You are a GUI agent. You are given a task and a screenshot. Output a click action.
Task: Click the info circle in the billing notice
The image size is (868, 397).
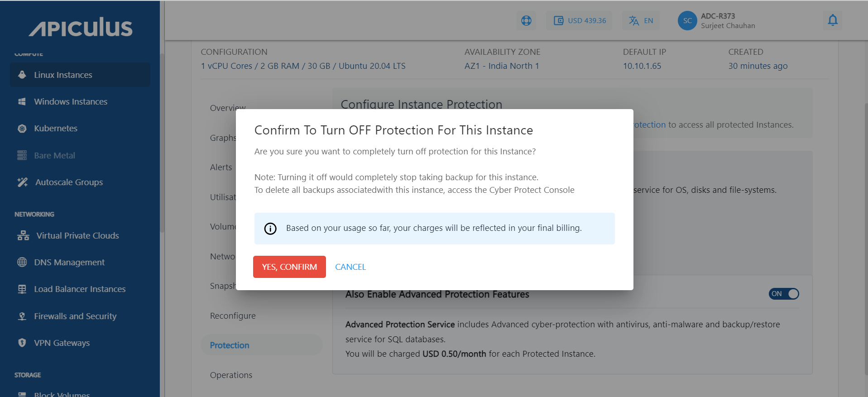[x=270, y=229]
